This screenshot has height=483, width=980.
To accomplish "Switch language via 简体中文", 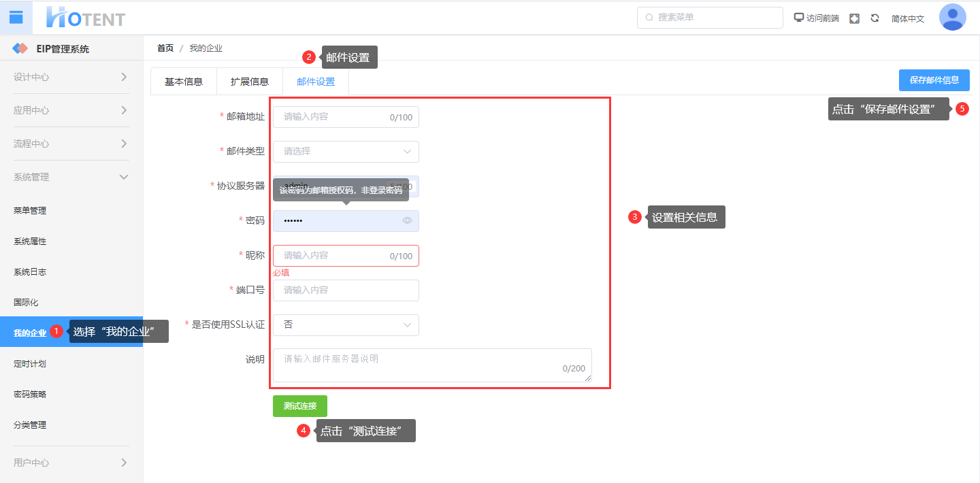I will click(x=908, y=18).
